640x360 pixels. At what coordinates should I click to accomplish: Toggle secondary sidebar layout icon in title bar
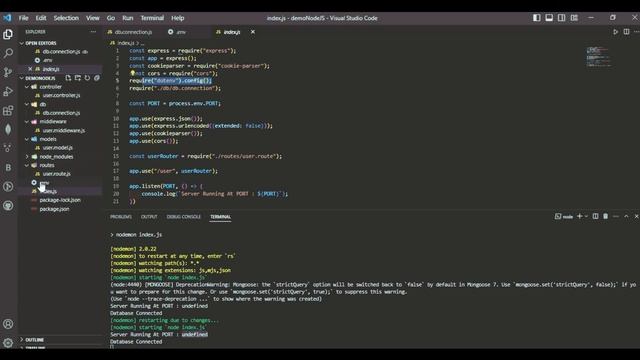coord(562,18)
